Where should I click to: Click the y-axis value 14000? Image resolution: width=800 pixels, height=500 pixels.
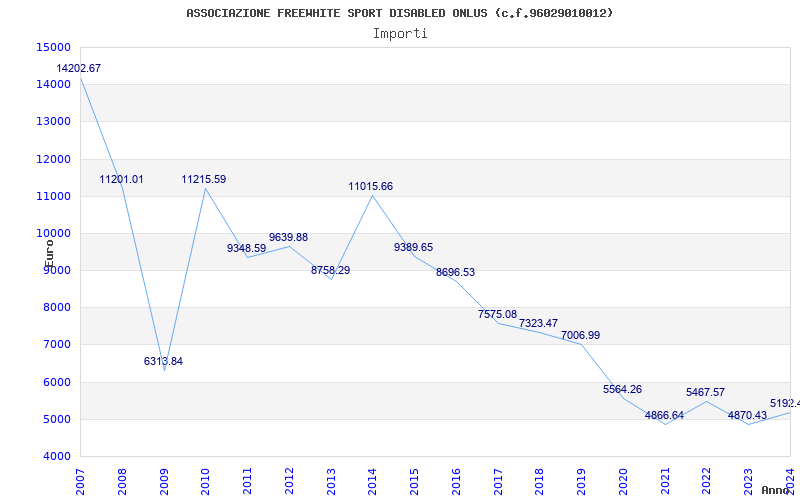pos(53,85)
